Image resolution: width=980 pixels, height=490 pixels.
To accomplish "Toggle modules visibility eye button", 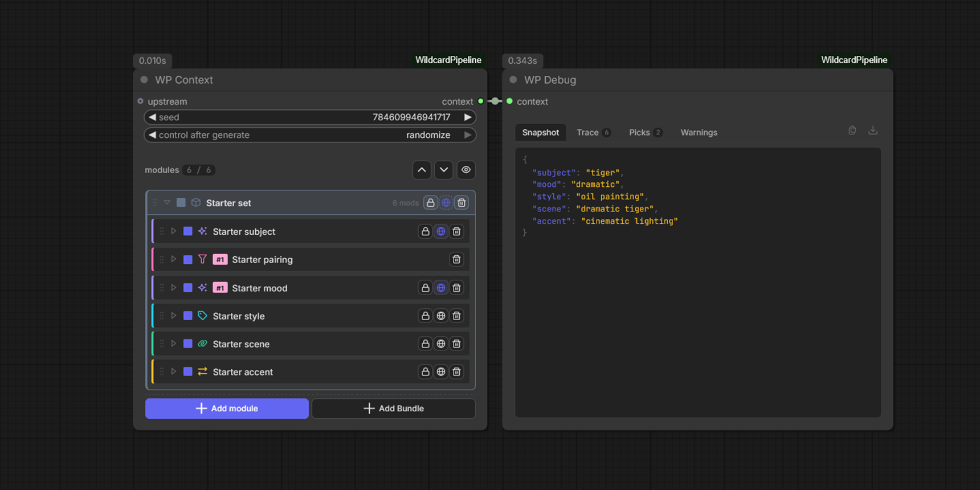I will click(466, 170).
